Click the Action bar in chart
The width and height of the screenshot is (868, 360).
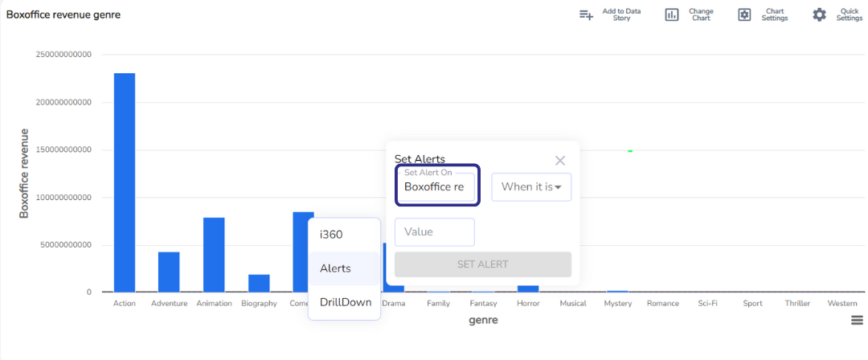[x=125, y=182]
